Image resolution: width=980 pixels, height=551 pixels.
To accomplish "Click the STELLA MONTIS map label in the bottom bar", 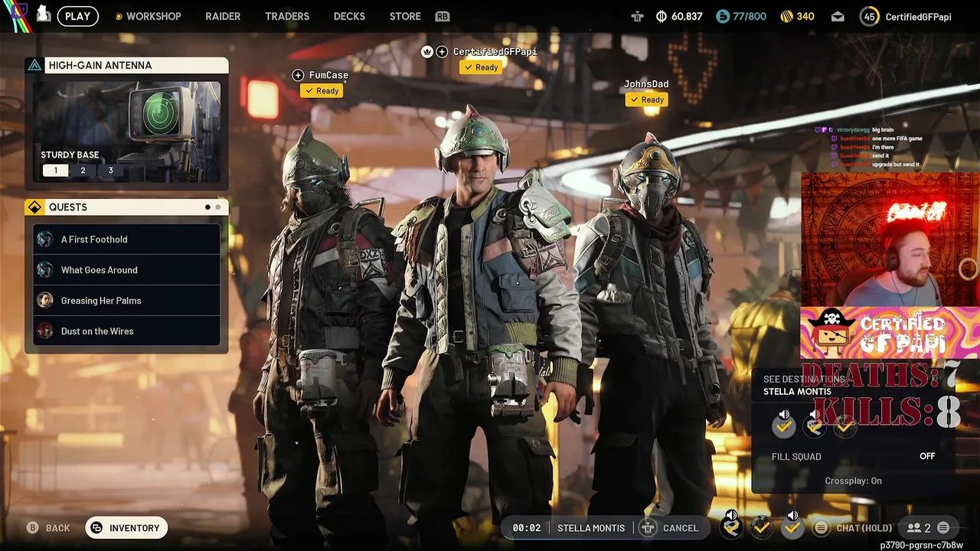I will (591, 528).
